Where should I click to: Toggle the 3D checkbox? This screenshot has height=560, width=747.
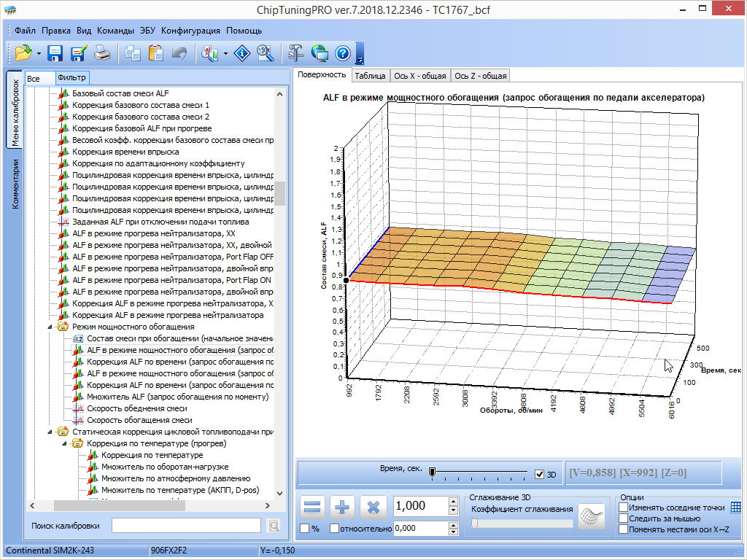[x=539, y=474]
